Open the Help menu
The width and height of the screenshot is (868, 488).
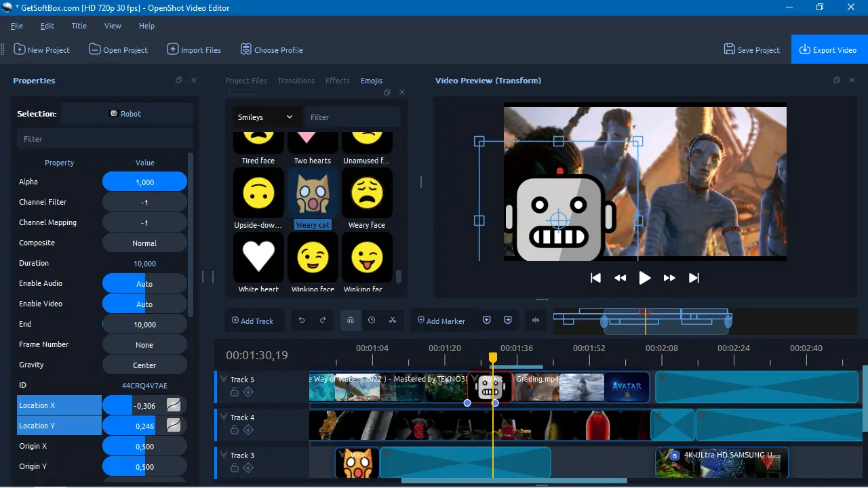click(146, 26)
